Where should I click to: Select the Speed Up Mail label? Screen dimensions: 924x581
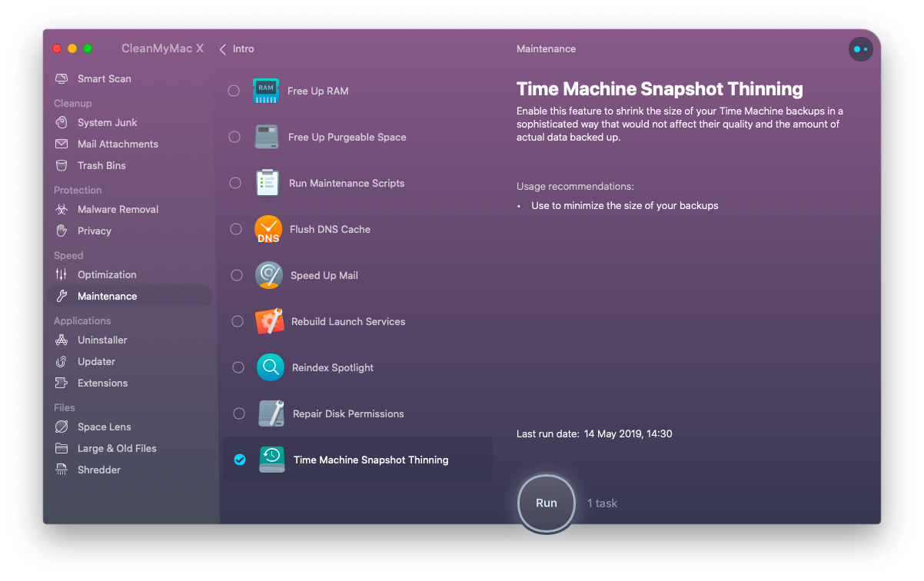tap(324, 276)
